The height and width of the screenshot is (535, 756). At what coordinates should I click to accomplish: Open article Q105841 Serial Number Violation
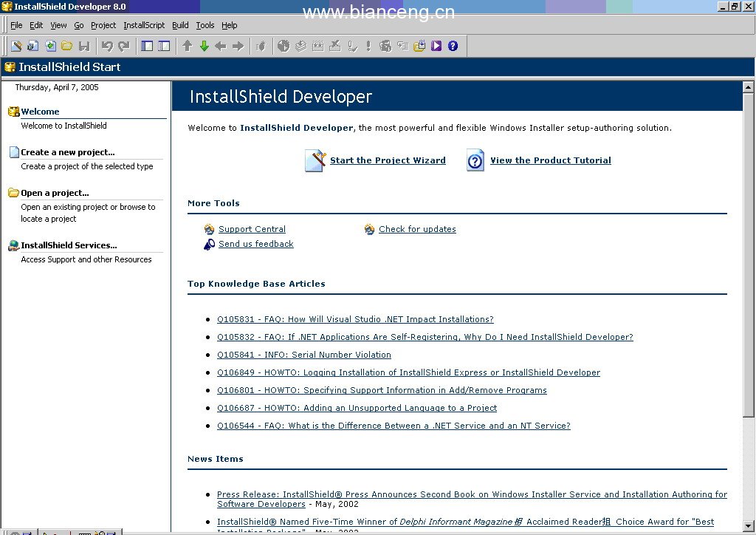point(303,355)
